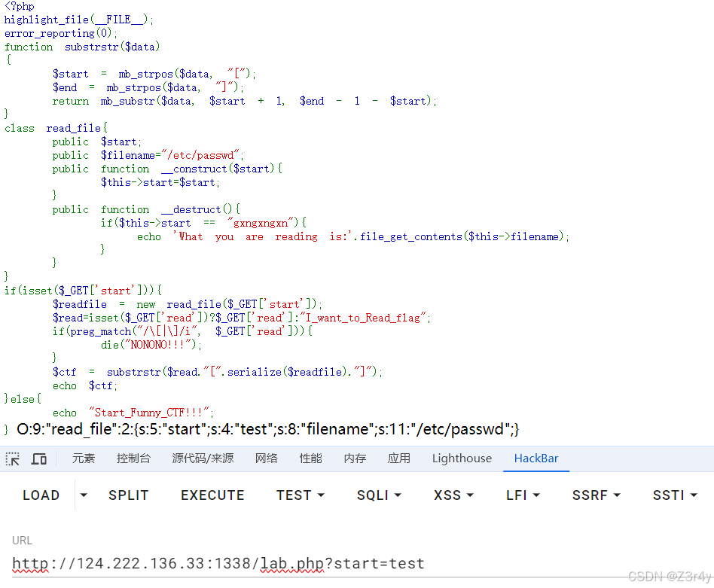Open the 性能 (Performance) tab
The width and height of the screenshot is (714, 588).
tap(310, 459)
